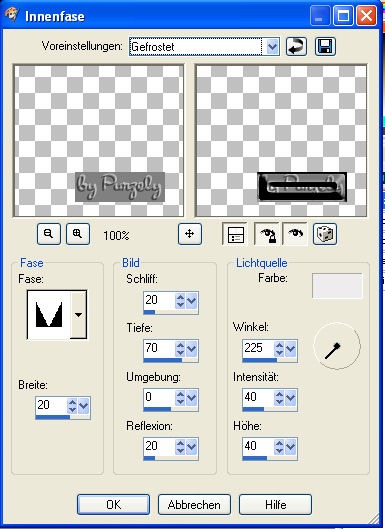The image size is (385, 529).
Task: Click the Paint Shop Pro icon in title bar
Action: (x=12, y=15)
